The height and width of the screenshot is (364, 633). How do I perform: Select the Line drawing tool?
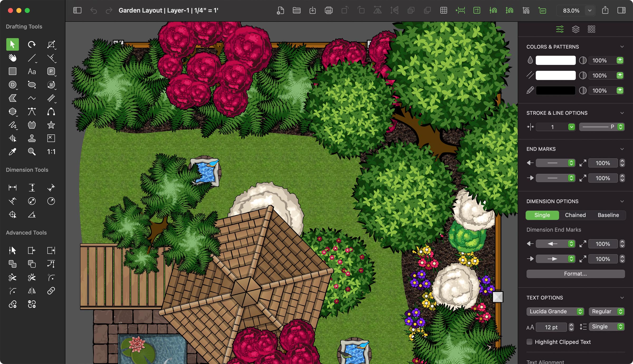(x=32, y=58)
